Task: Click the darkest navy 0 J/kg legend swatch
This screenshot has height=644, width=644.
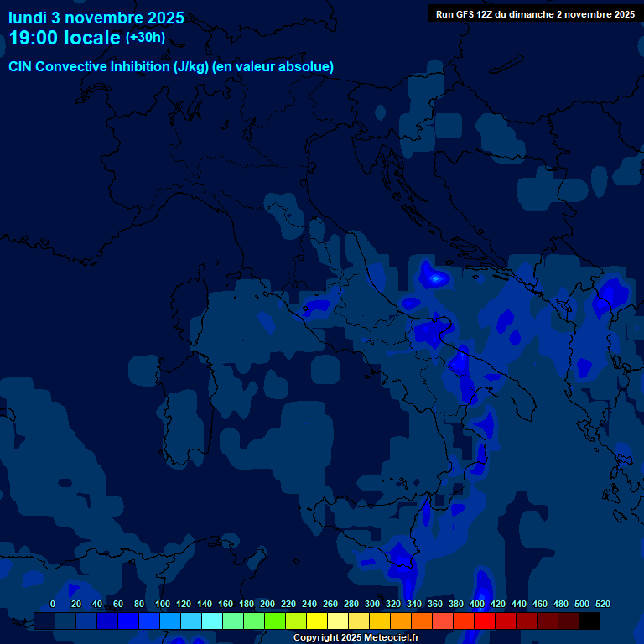Action: tap(44, 621)
